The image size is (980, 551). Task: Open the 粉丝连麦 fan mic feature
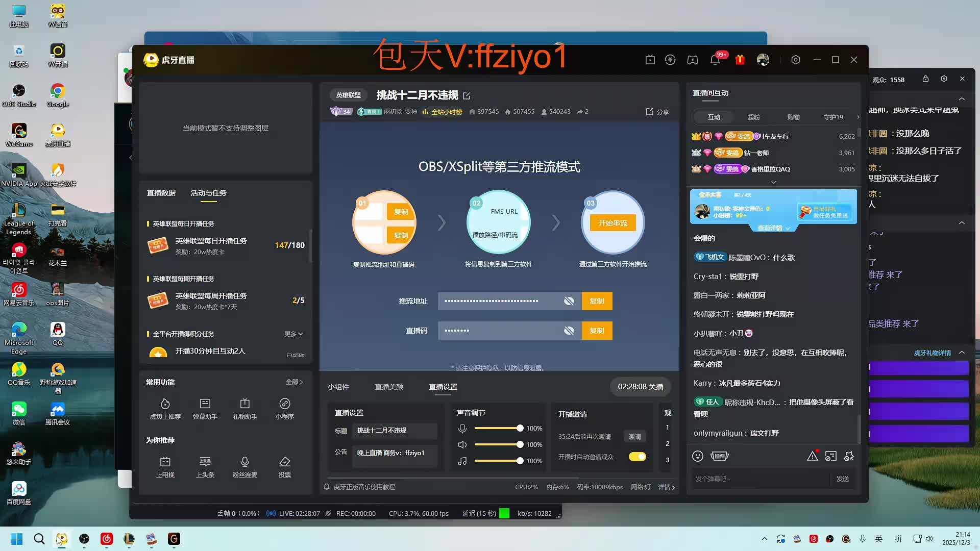[x=244, y=467]
